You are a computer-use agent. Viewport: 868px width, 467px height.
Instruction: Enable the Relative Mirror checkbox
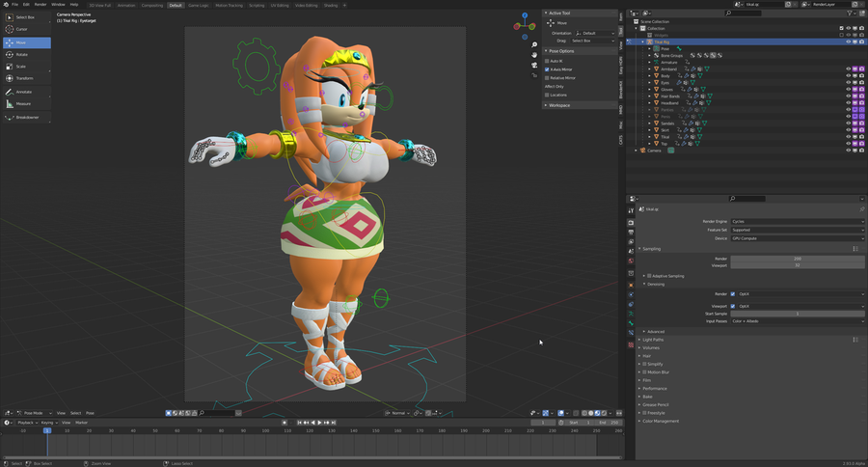tap(547, 78)
